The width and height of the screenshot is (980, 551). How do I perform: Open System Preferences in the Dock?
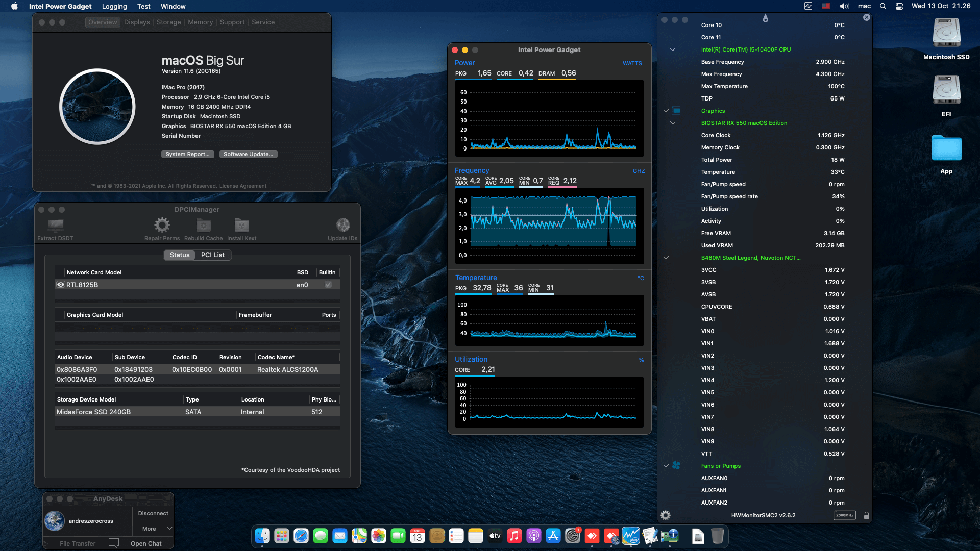572,536
